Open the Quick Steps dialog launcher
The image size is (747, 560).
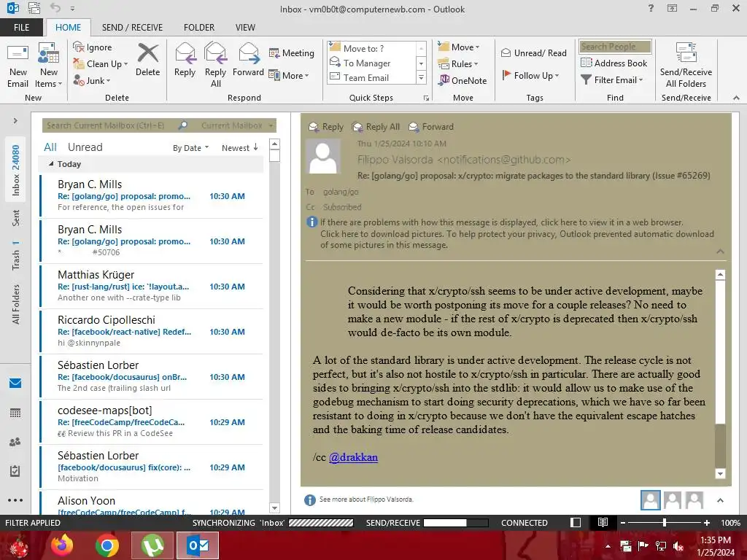pos(426,98)
